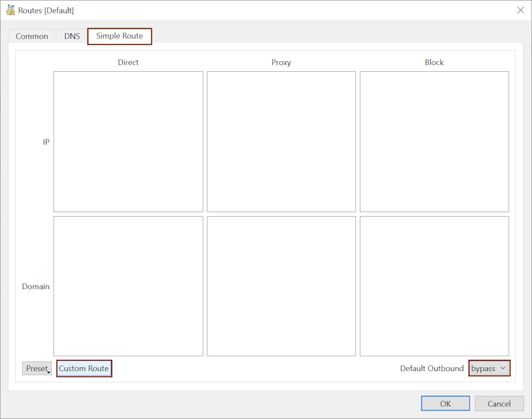The image size is (532, 419).
Task: Select the Block Domain text box
Action: tap(434, 286)
